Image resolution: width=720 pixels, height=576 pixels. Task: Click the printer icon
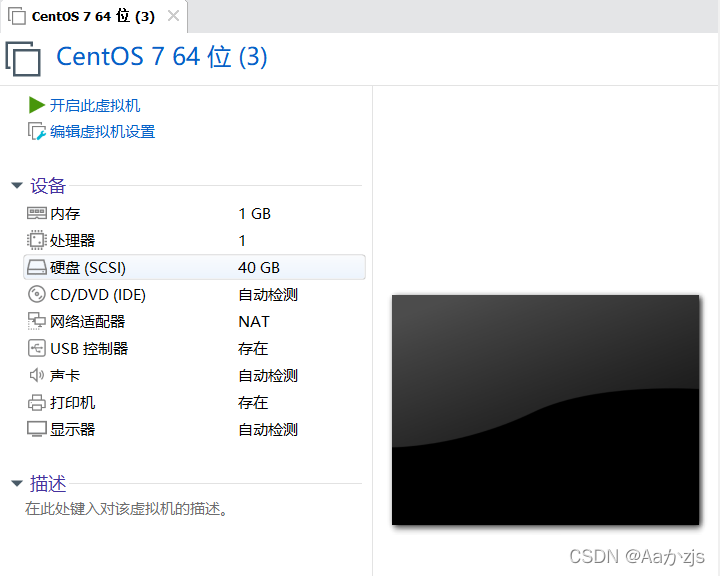(x=37, y=402)
